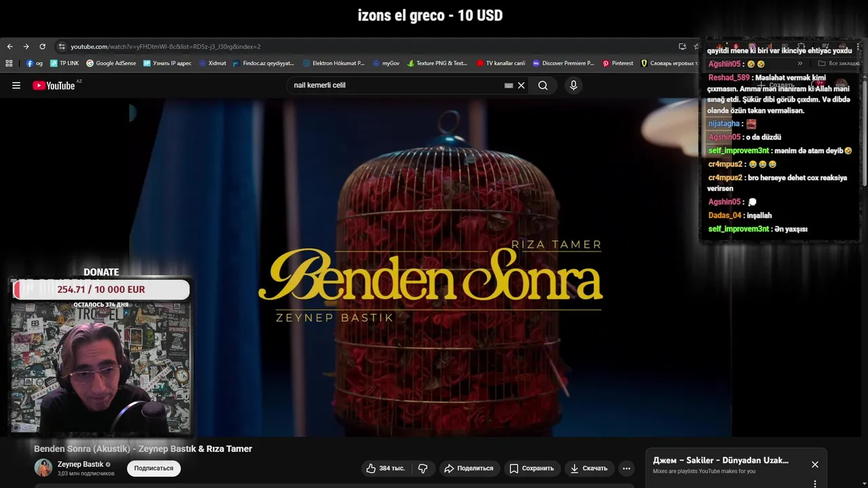
Task: Click 'Benden Sonra (Akustik)' video title
Action: [143, 449]
